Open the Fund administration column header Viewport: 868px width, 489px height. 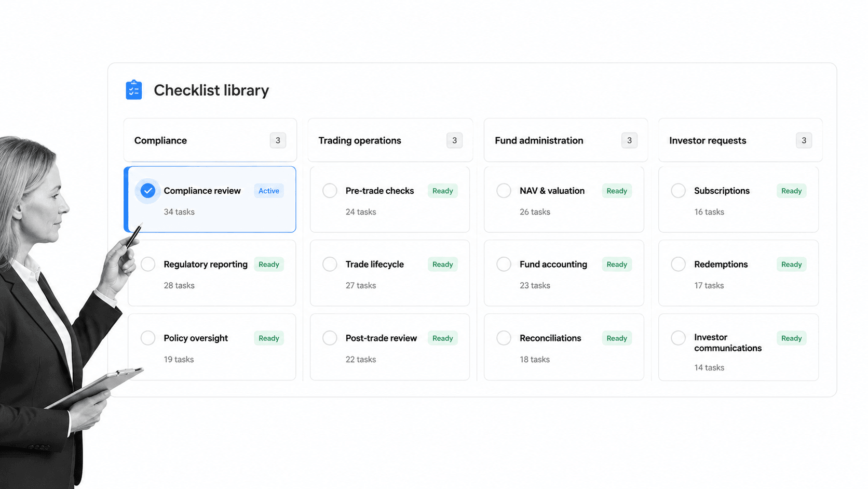565,140
